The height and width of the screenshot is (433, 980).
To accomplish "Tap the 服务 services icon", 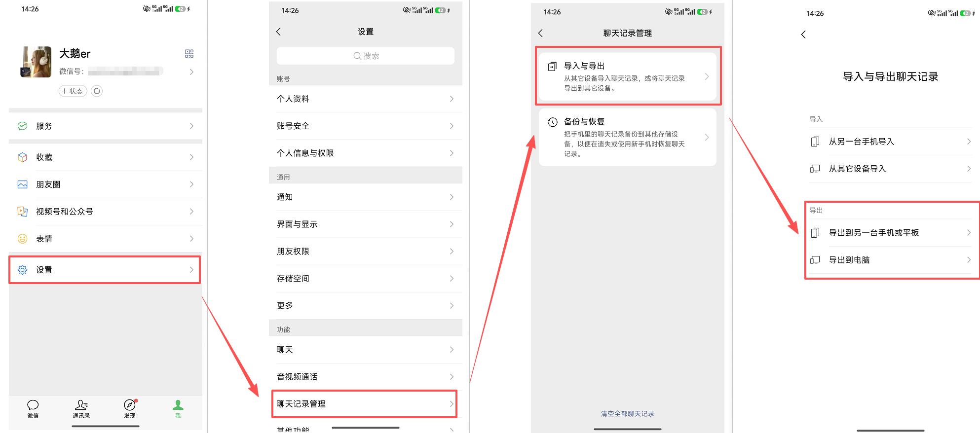I will tap(23, 126).
